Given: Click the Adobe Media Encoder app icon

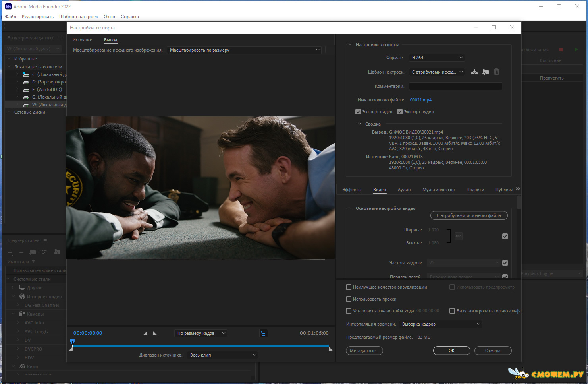Looking at the screenshot, I should pyautogui.click(x=8, y=6).
